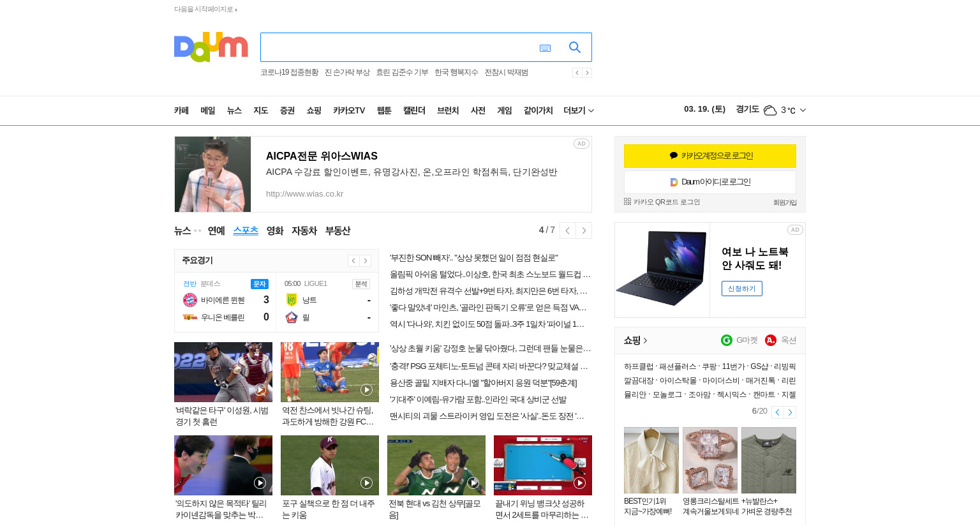Viewport: 980px width, 526px height.
Task: Click the 신청하기 button on laptop ad
Action: click(741, 289)
